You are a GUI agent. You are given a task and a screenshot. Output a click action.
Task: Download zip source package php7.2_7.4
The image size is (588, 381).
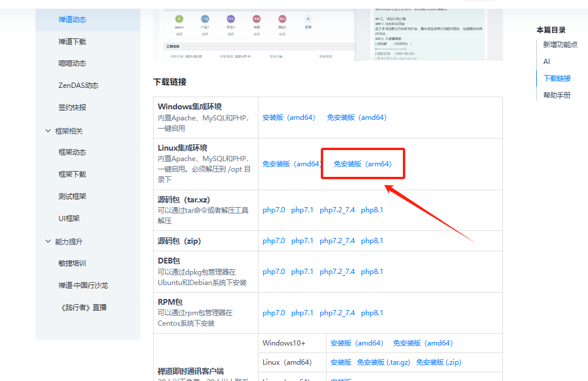tap(337, 241)
